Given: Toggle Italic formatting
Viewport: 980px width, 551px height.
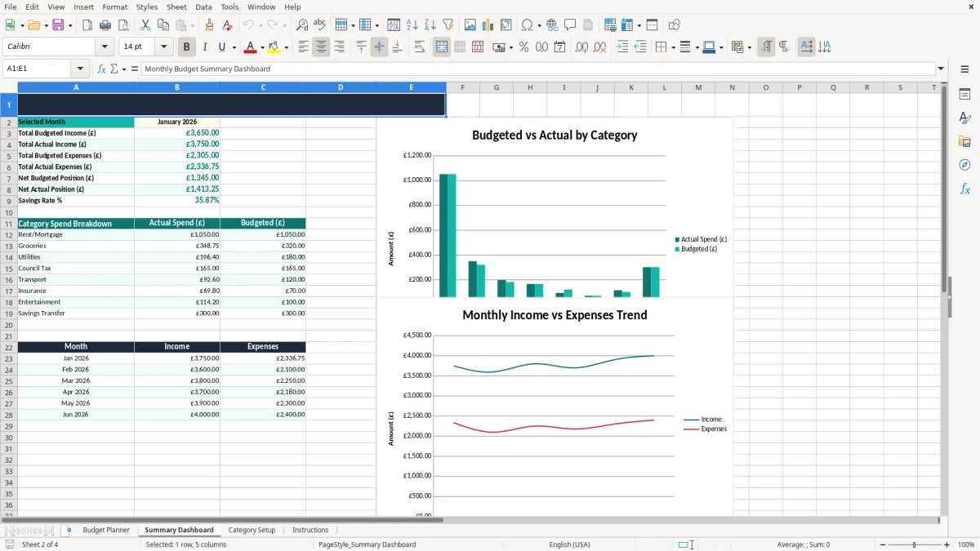Looking at the screenshot, I should [x=205, y=47].
